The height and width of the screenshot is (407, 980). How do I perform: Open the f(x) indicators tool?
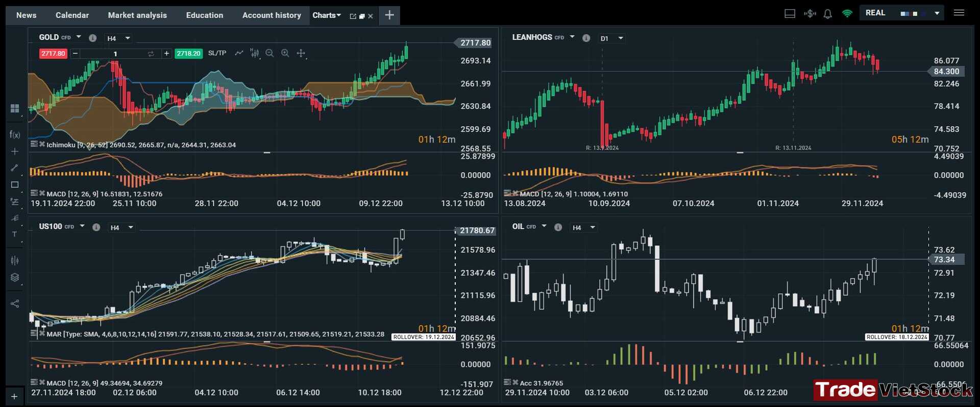(x=15, y=135)
